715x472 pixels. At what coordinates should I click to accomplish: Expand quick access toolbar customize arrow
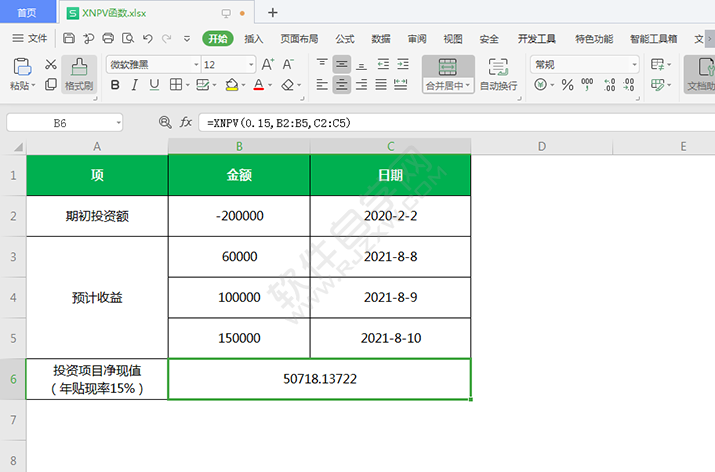[187, 39]
